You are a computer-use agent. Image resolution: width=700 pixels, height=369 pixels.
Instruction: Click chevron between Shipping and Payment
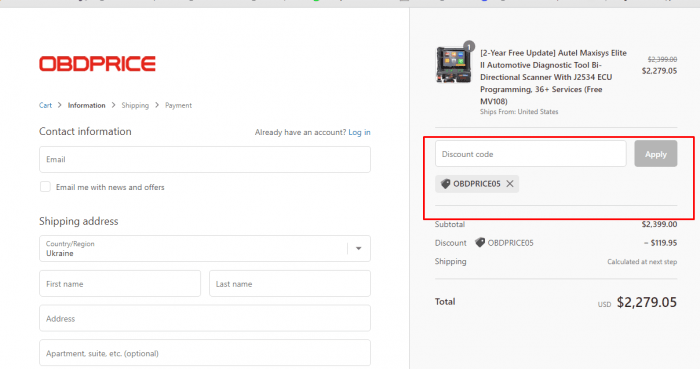click(157, 105)
